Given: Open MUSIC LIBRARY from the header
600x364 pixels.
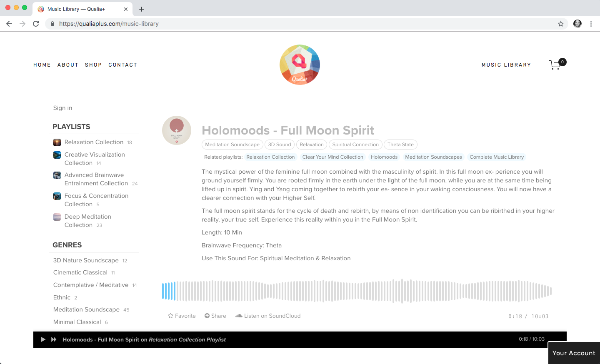Looking at the screenshot, I should (x=506, y=65).
